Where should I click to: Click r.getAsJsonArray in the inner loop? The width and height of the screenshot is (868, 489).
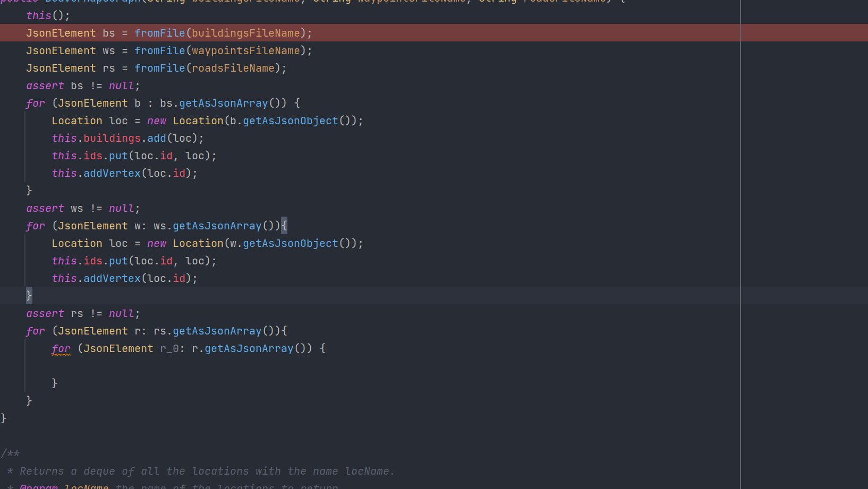[x=249, y=348]
